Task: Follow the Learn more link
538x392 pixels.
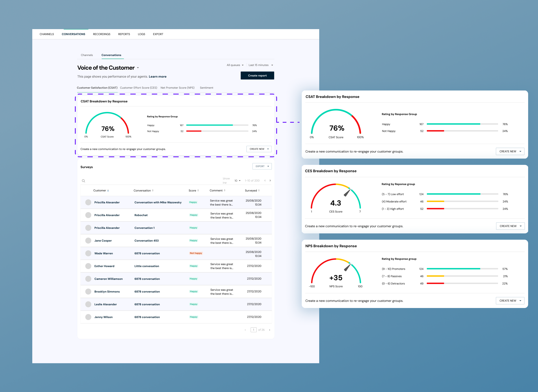Action: point(157,77)
